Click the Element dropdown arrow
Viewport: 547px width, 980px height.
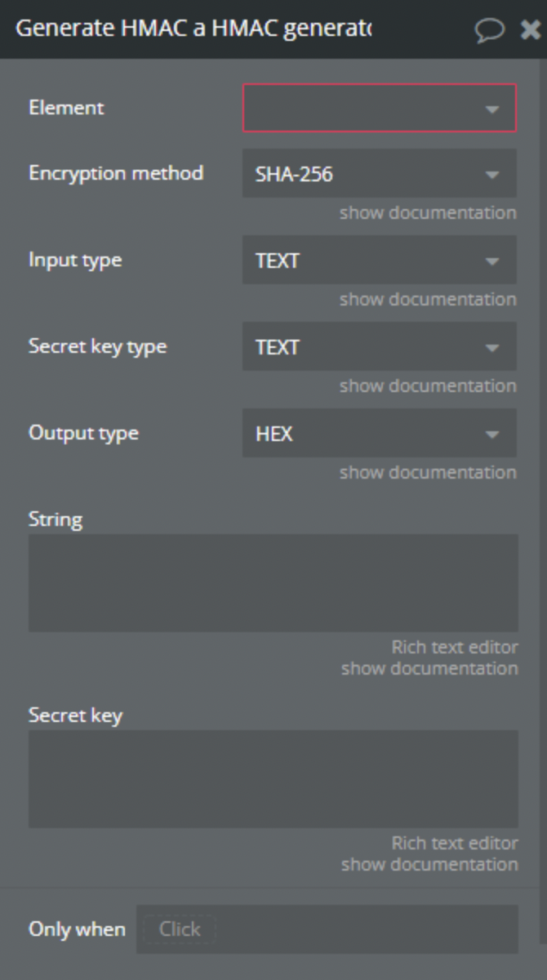point(491,109)
